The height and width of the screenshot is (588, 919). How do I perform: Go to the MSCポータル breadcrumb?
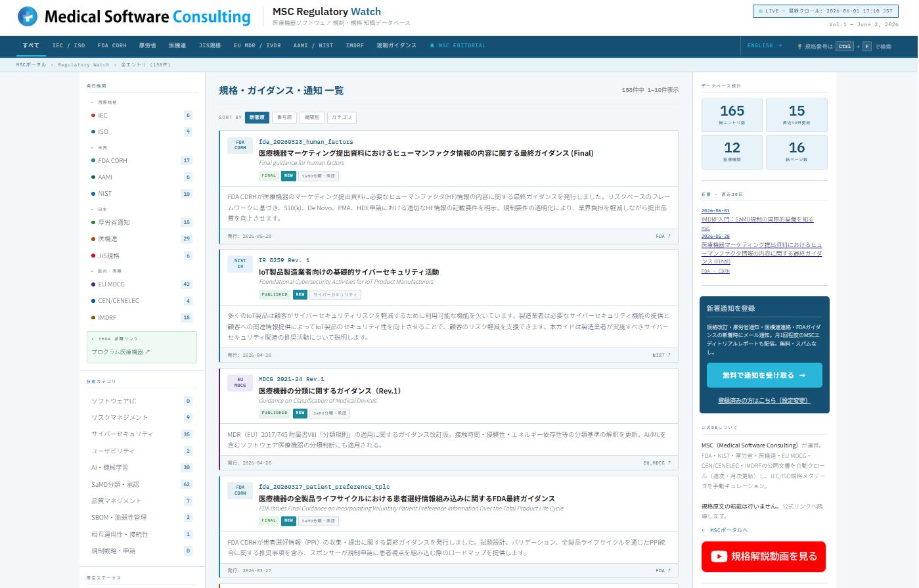[32, 65]
